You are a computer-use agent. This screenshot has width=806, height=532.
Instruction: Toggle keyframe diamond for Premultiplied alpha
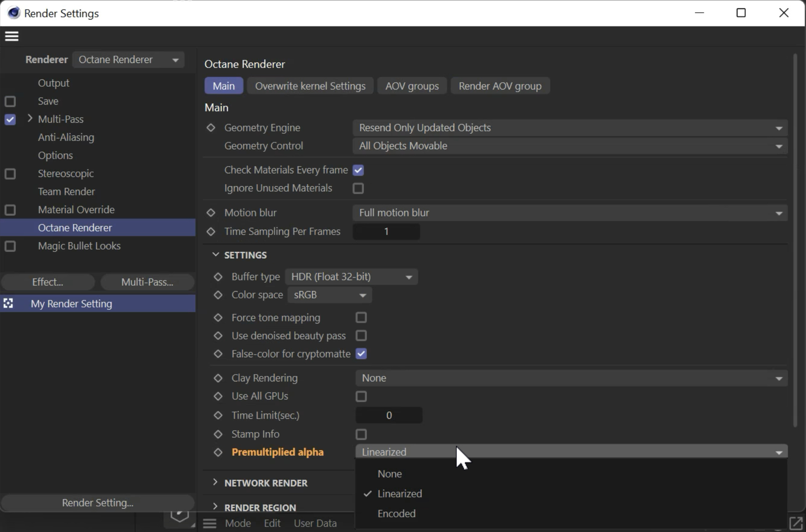[218, 452]
